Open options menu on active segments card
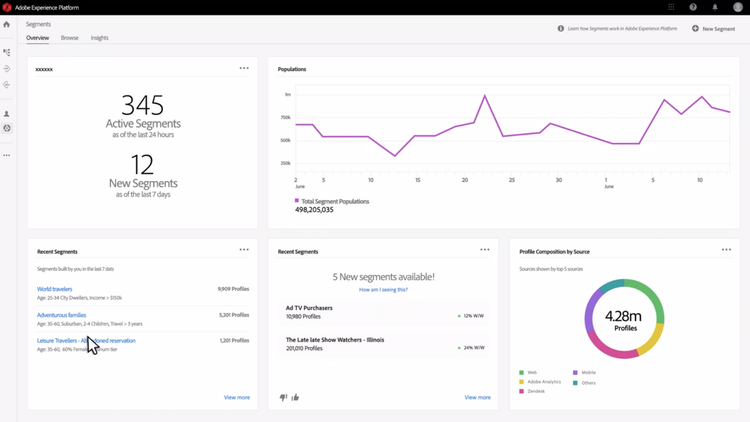This screenshot has height=422, width=750. click(x=244, y=68)
